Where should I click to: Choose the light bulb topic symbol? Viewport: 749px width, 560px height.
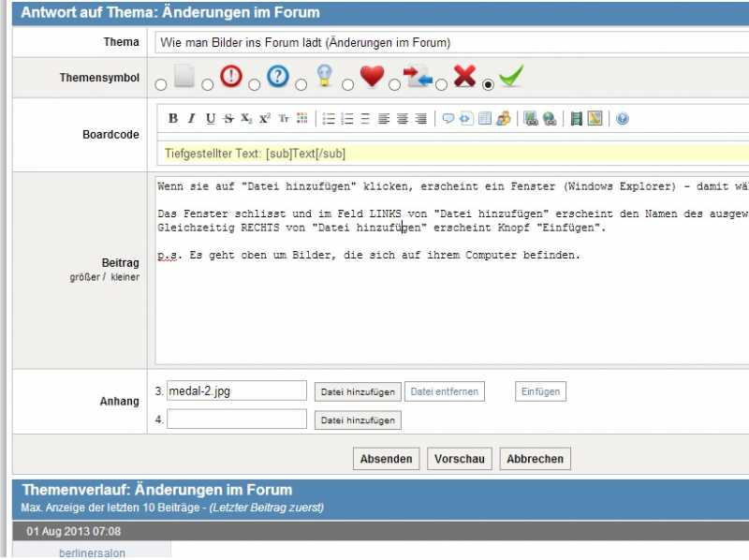click(301, 85)
